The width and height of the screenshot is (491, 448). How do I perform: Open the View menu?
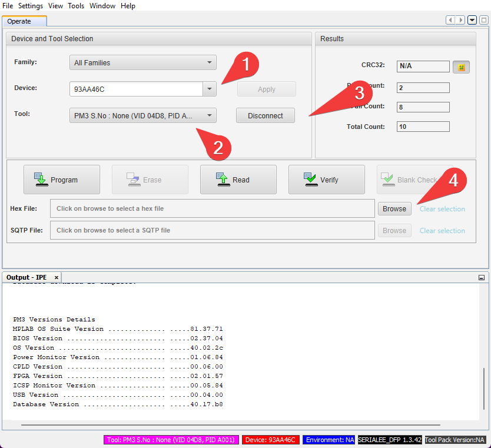55,6
